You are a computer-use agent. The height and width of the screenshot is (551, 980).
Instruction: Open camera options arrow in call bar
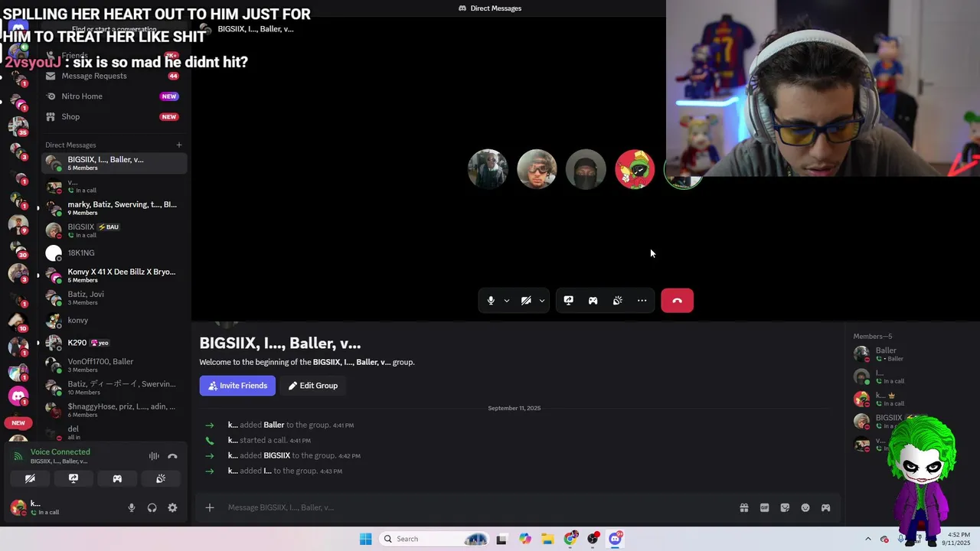[542, 301]
